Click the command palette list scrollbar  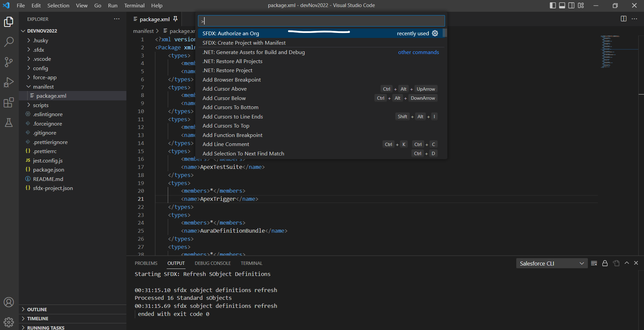pyautogui.click(x=445, y=33)
